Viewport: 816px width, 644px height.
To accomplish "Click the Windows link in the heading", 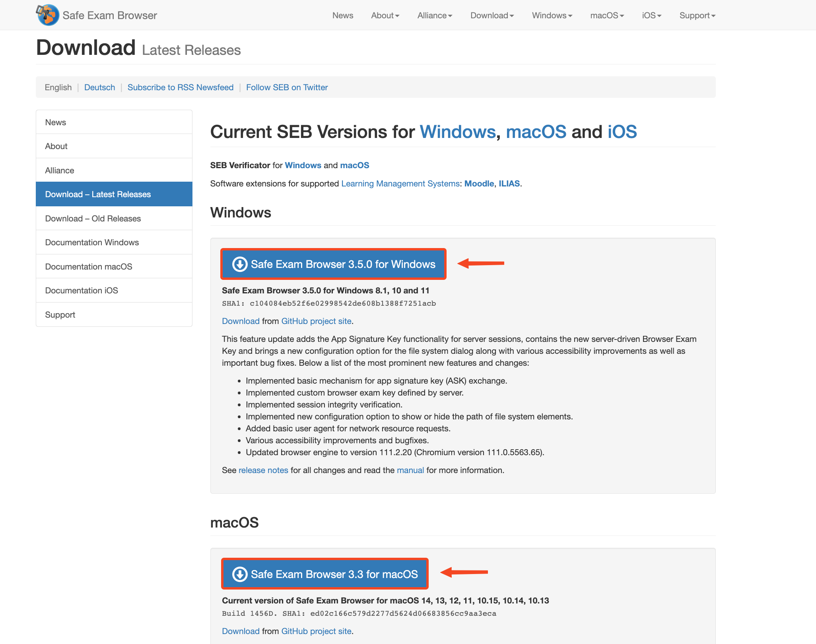I will point(458,132).
